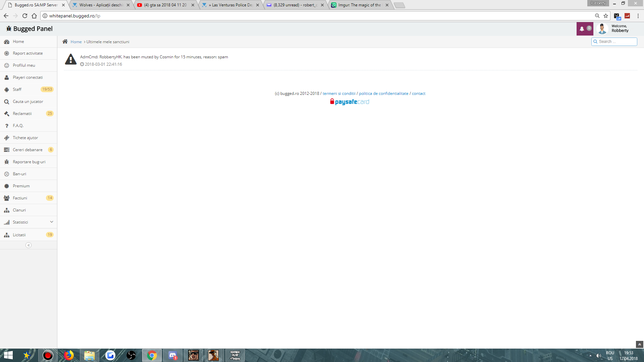The image size is (644, 362).
Task: Open Reclamatii in the sidebar
Action: (x=22, y=114)
